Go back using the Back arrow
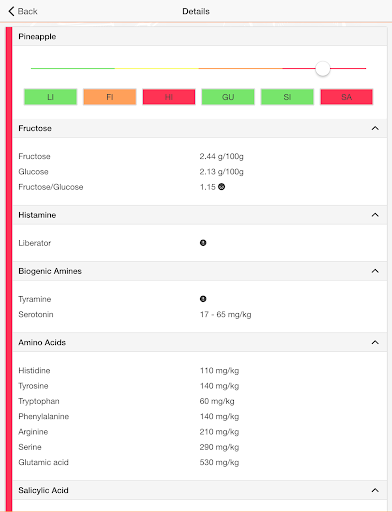This screenshot has height=512, width=392. pyautogui.click(x=11, y=11)
